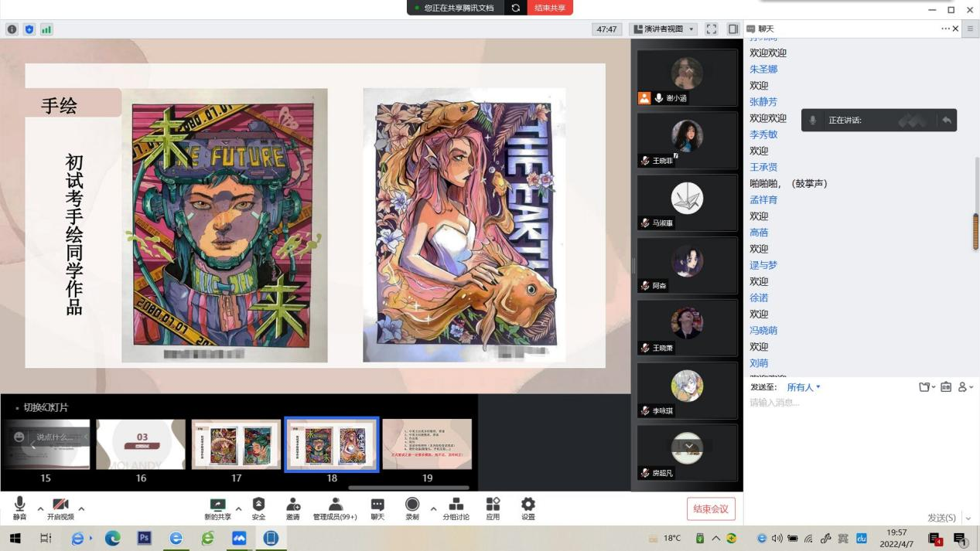Click the 邀请 invite icon
980x551 pixels.
point(293,508)
